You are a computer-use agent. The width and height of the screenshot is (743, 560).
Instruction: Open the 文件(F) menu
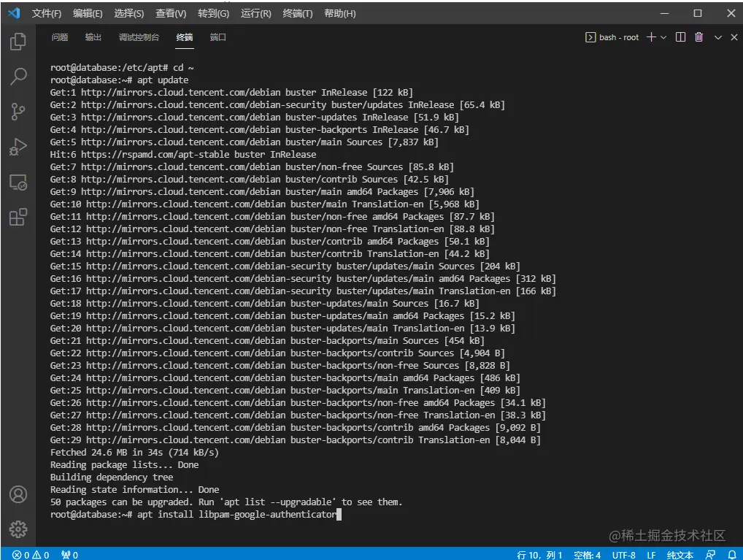47,13
